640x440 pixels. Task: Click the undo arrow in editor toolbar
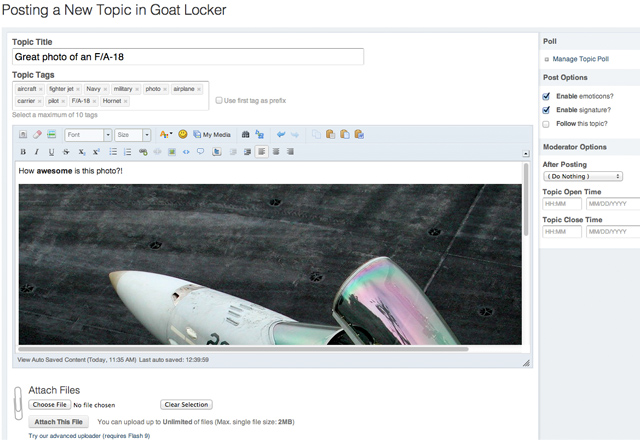[281, 134]
